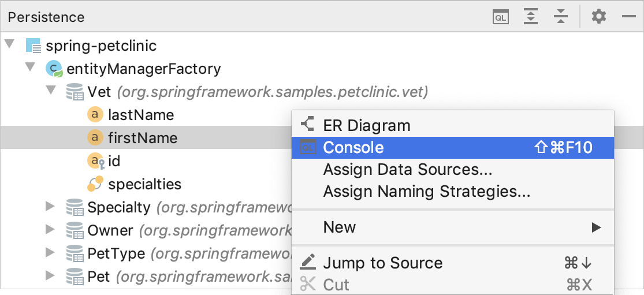Screen dimensions: 644x295
Task: Collapse the Vet entity node
Action: [x=50, y=89]
